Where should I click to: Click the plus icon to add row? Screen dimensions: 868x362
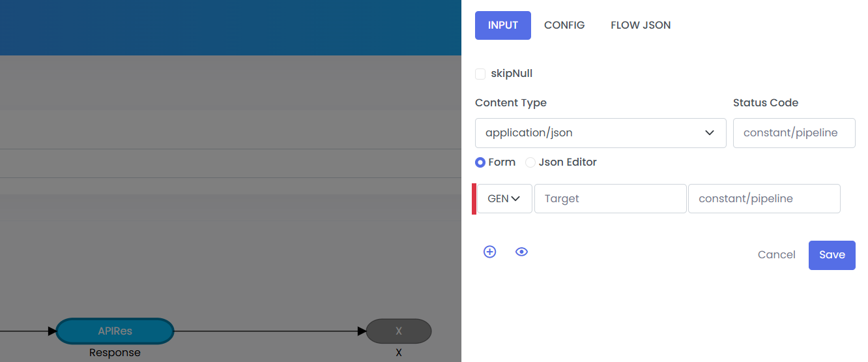(x=489, y=252)
